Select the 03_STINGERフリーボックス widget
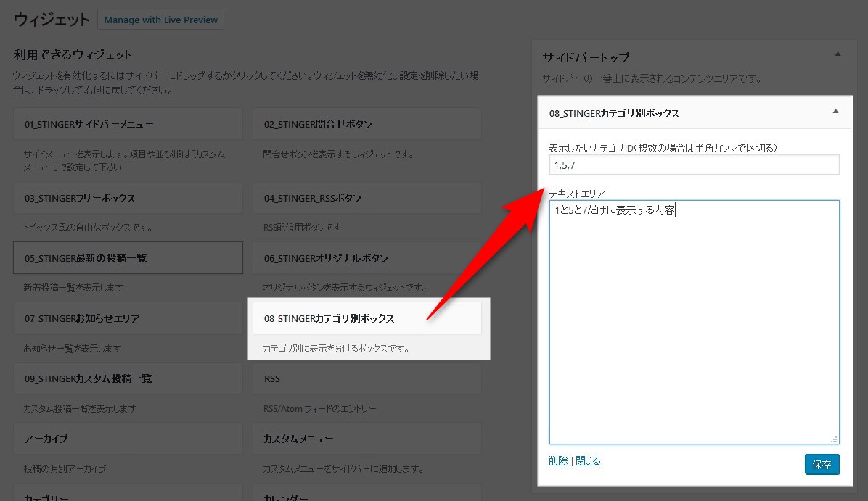868x501 pixels. click(x=128, y=198)
